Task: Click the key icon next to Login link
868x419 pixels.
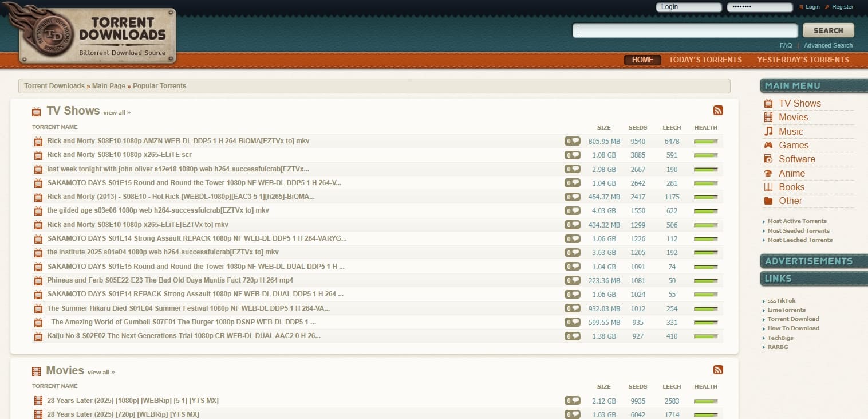Action: pyautogui.click(x=801, y=7)
